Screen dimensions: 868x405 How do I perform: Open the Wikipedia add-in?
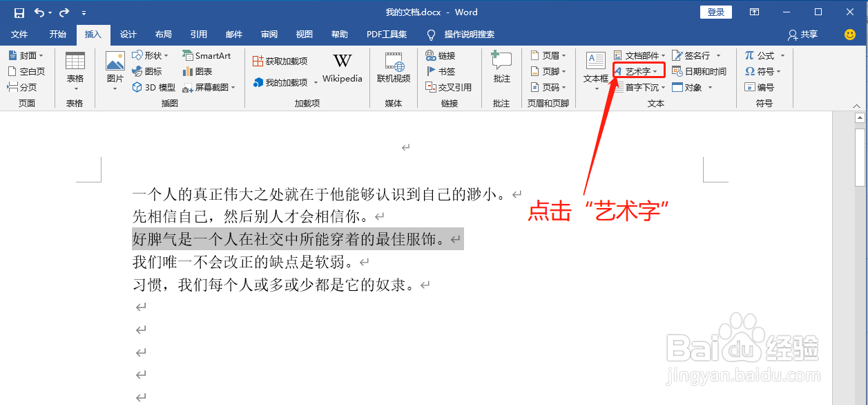tap(342, 68)
